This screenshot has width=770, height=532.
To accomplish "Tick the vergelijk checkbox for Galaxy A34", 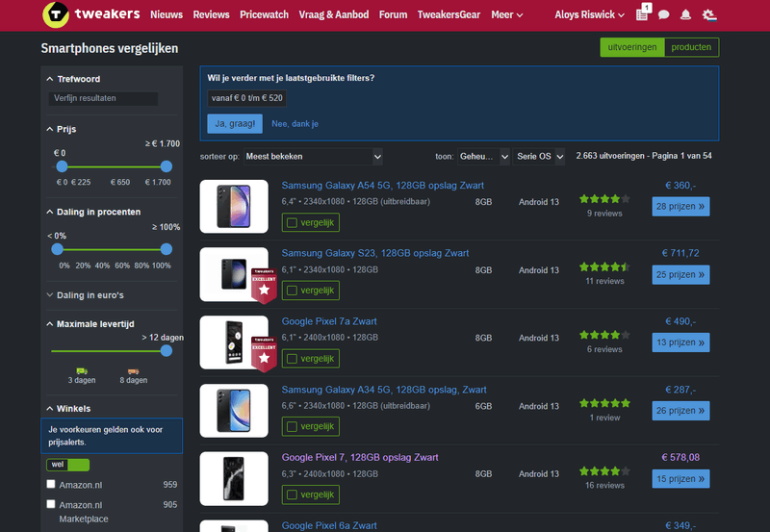I will pyautogui.click(x=292, y=426).
